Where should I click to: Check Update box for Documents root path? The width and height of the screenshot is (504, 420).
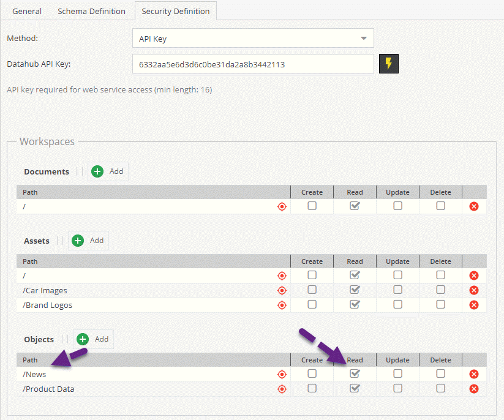click(397, 206)
